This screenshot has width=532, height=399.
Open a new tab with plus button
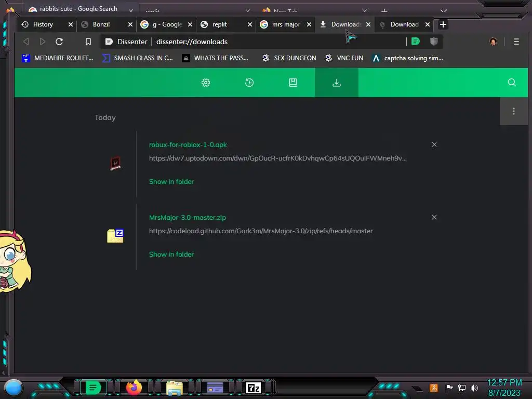[443, 24]
